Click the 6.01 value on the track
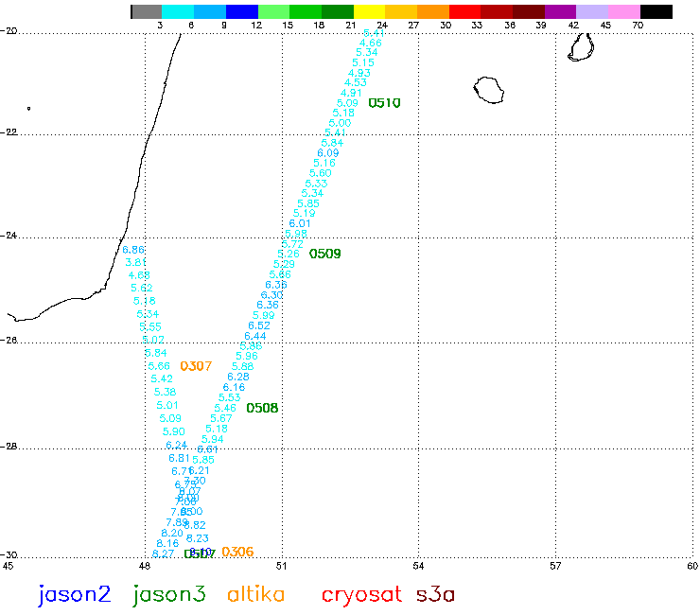This screenshot has width=700, height=615. point(300,223)
